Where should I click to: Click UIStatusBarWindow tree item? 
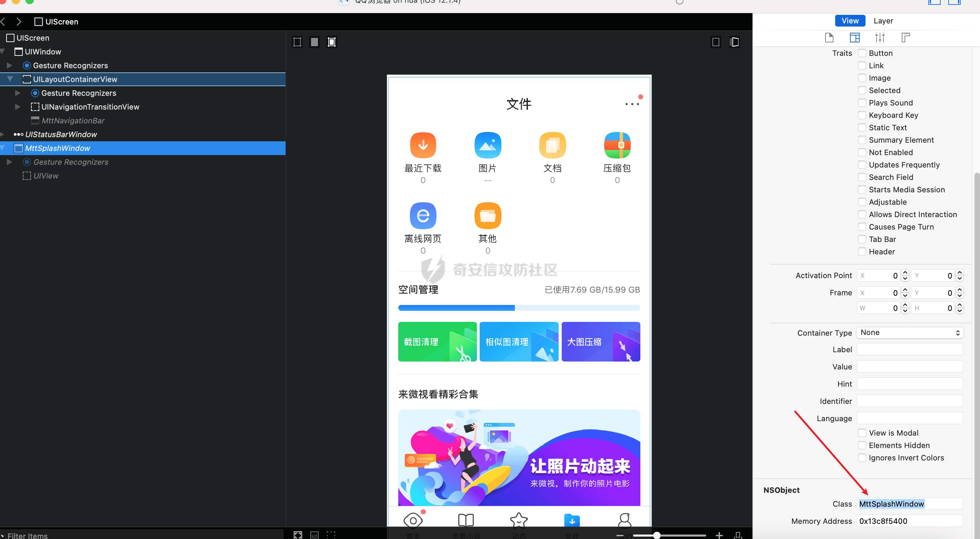point(61,134)
